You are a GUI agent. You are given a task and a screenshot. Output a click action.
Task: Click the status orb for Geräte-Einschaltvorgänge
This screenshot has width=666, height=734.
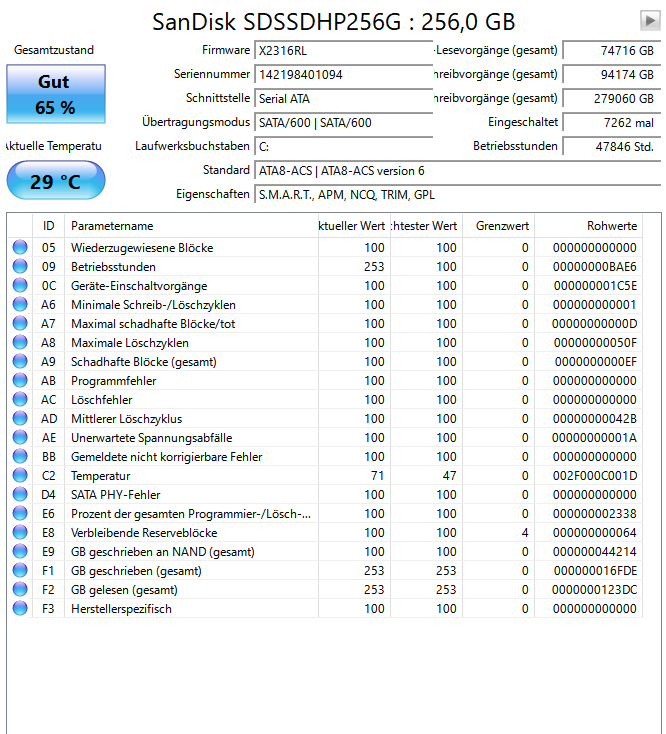pyautogui.click(x=20, y=285)
